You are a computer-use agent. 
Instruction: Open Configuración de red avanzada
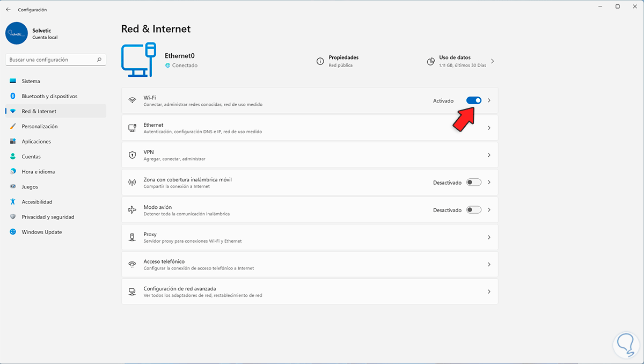310,292
